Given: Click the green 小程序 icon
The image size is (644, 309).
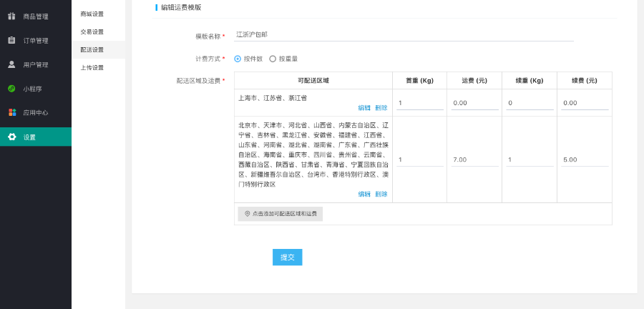Looking at the screenshot, I should (11, 89).
